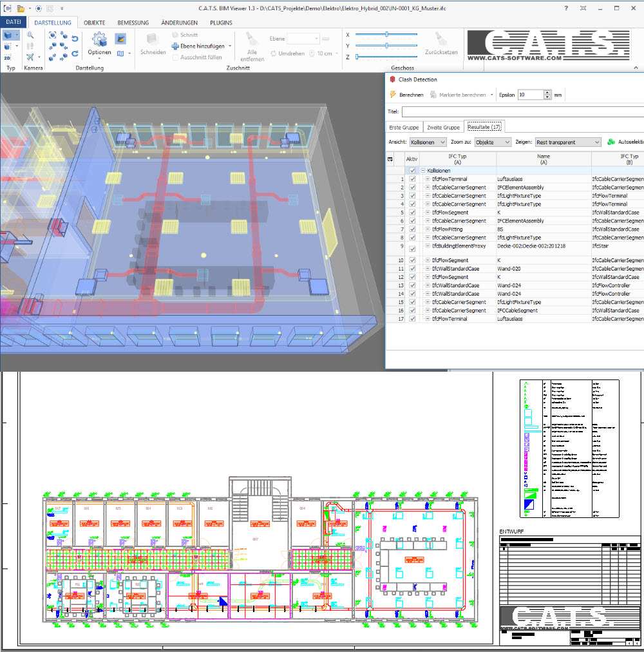
Task: Open the Zeigen Rest transparent dropdown
Action: (567, 142)
